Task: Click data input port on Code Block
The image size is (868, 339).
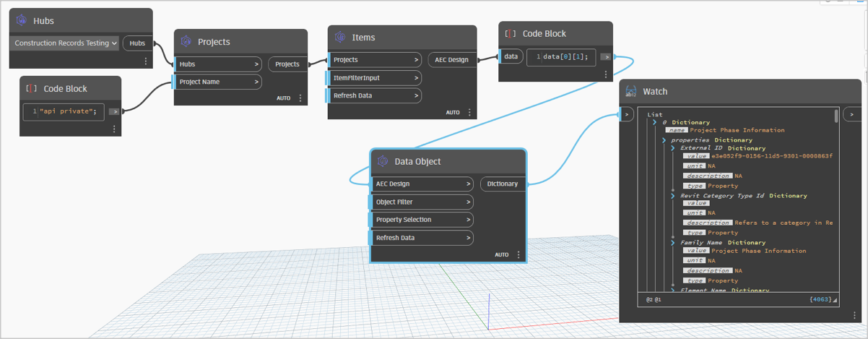Action: (511, 56)
